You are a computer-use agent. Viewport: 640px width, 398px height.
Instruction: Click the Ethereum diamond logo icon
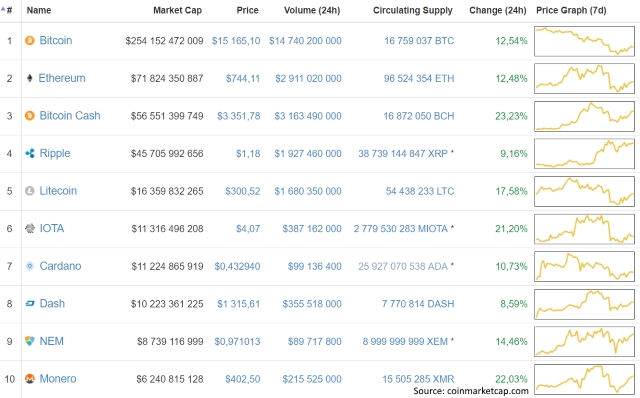point(29,78)
